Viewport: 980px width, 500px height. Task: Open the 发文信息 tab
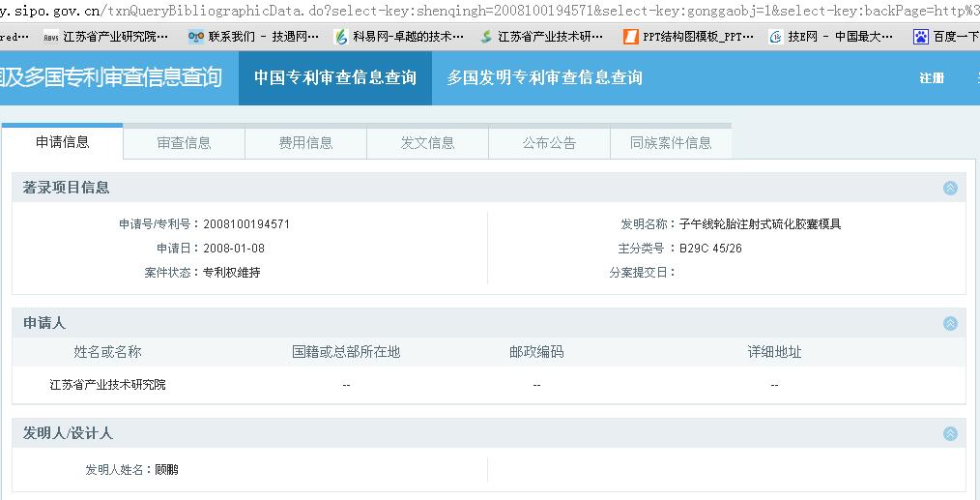[x=427, y=143]
